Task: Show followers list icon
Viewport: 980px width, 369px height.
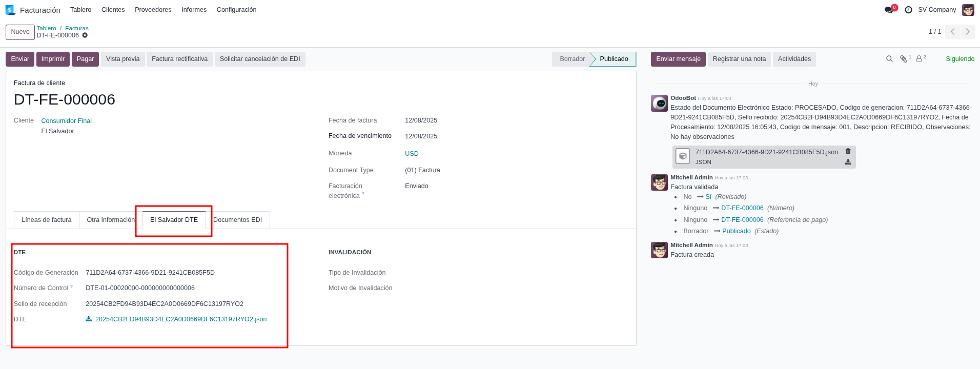Action: (920, 59)
